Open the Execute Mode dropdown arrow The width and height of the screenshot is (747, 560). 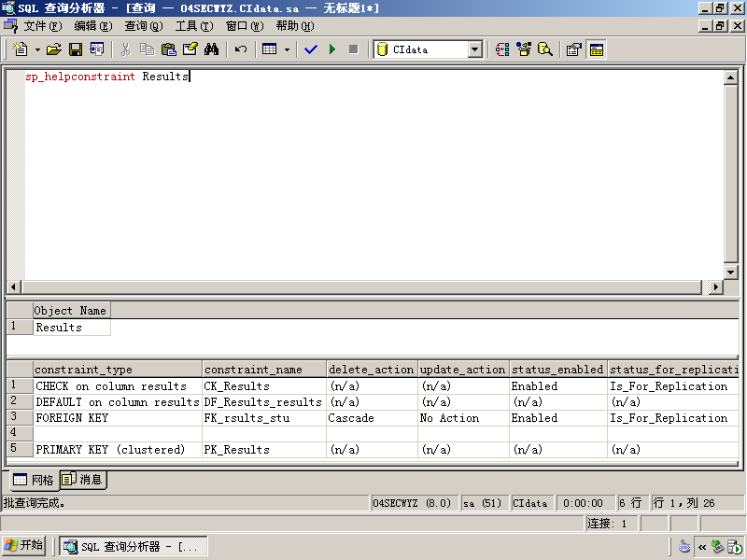287,49
